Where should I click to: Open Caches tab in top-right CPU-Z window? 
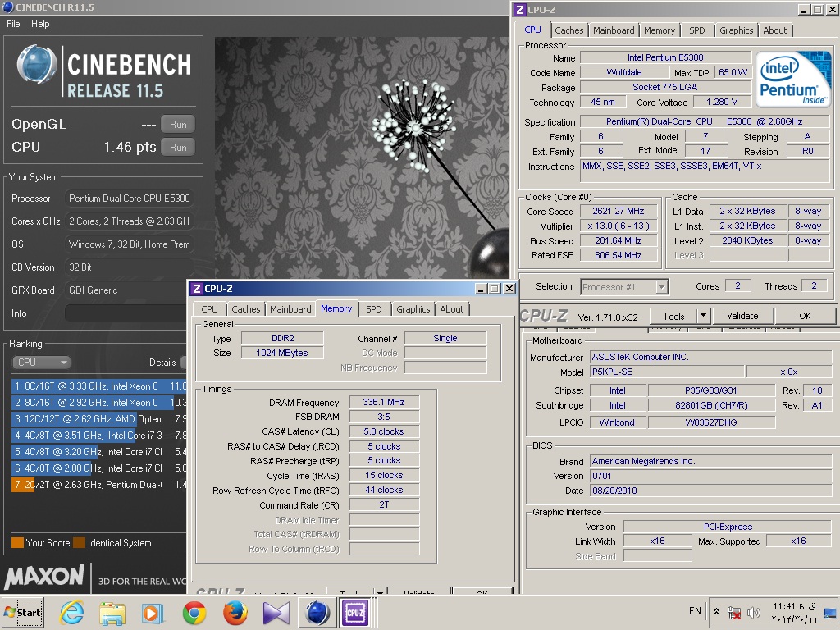569,30
